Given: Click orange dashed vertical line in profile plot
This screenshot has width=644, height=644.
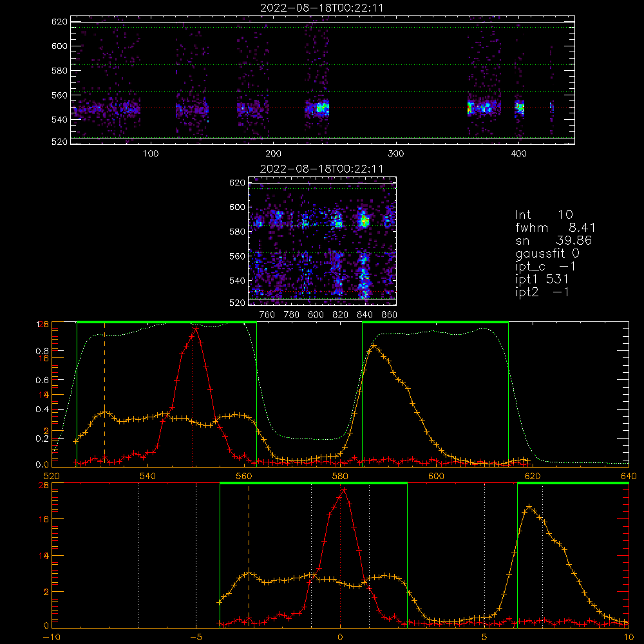Looking at the screenshot, I should 104,394.
